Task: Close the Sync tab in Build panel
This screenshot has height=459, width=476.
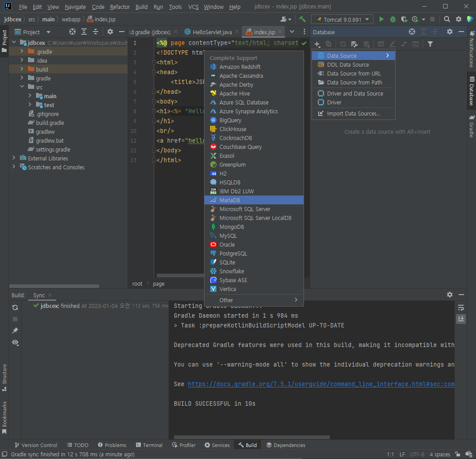Action: tap(50, 295)
